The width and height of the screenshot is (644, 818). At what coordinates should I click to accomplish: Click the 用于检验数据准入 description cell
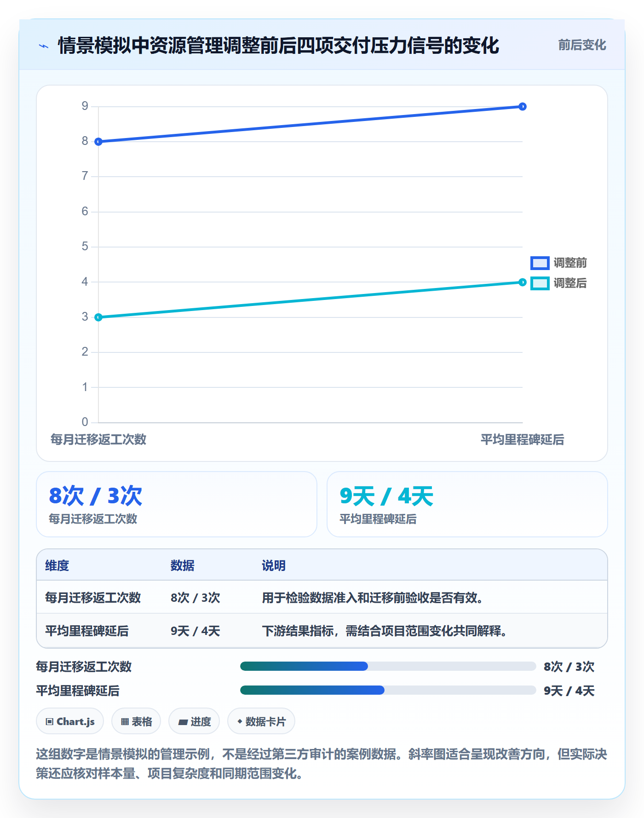click(373, 598)
